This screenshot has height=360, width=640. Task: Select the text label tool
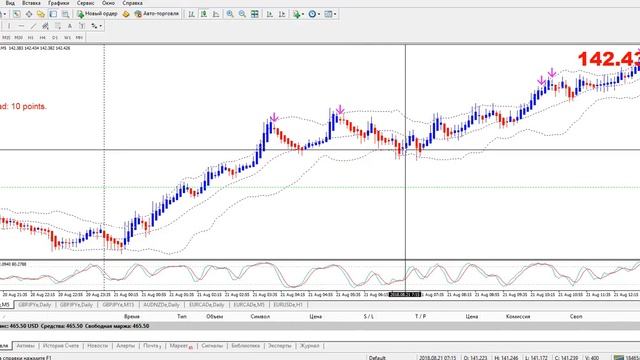pyautogui.click(x=82, y=26)
